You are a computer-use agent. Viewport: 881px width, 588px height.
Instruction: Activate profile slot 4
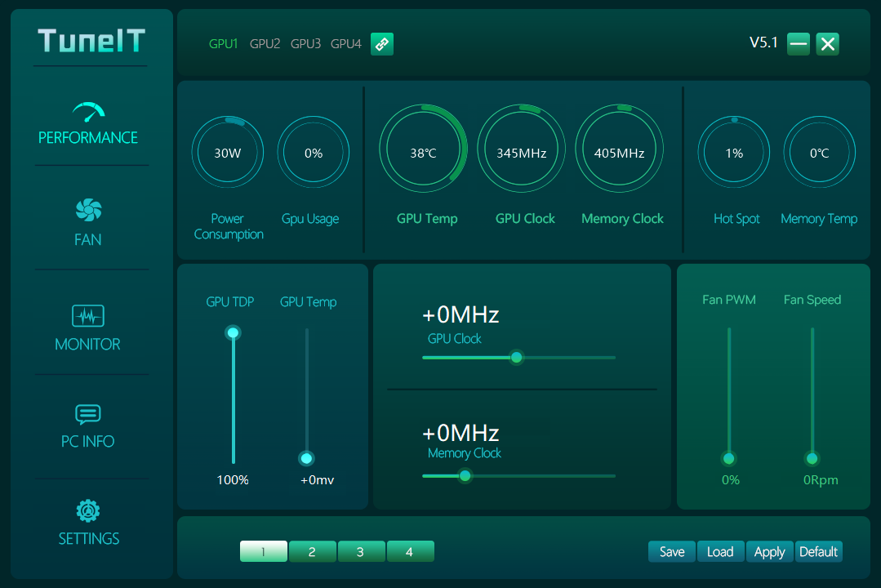[x=410, y=552]
